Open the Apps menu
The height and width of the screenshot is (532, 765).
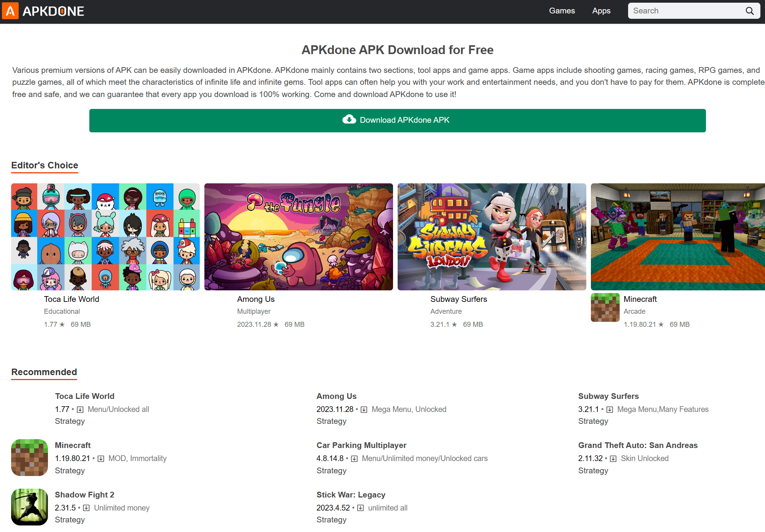601,11
